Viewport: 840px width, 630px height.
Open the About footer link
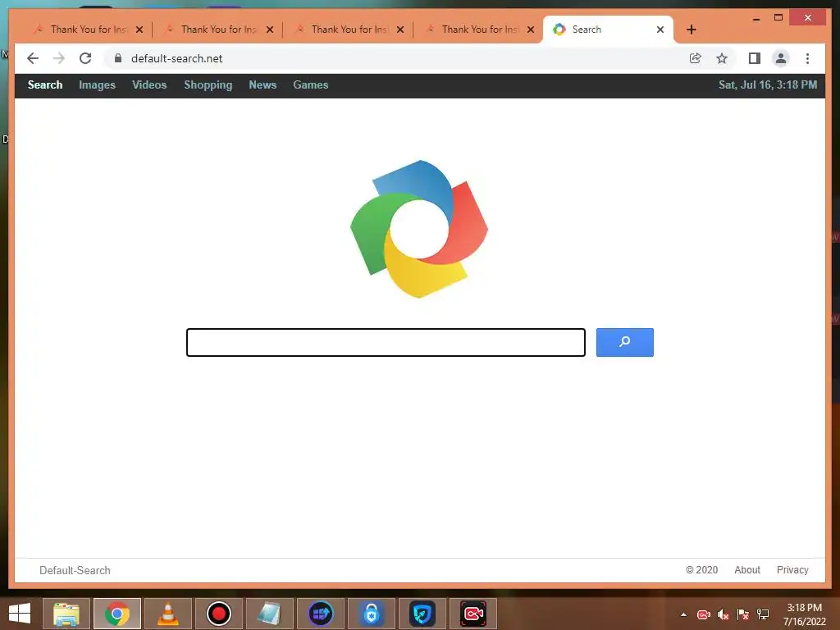pyautogui.click(x=746, y=570)
